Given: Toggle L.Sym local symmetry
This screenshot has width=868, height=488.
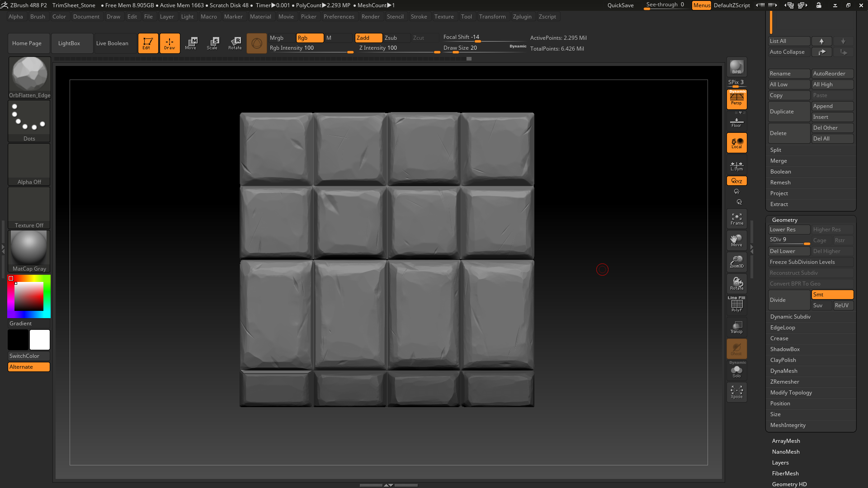Looking at the screenshot, I should click(736, 166).
